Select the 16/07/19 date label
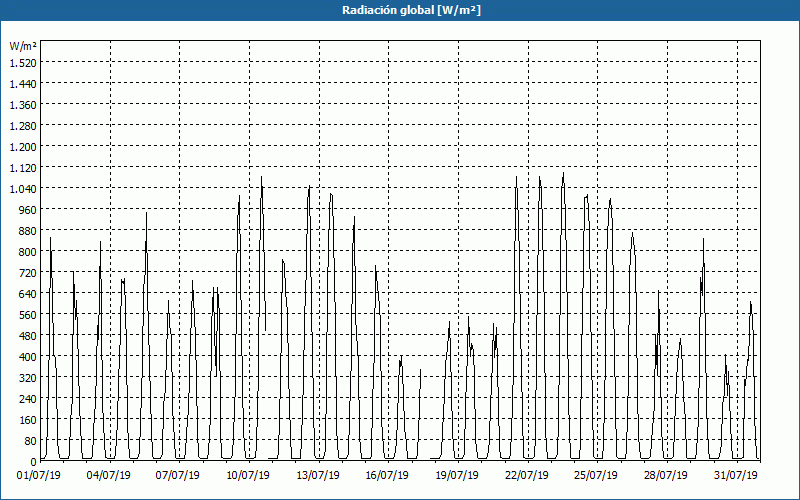800x500 pixels. tap(387, 476)
